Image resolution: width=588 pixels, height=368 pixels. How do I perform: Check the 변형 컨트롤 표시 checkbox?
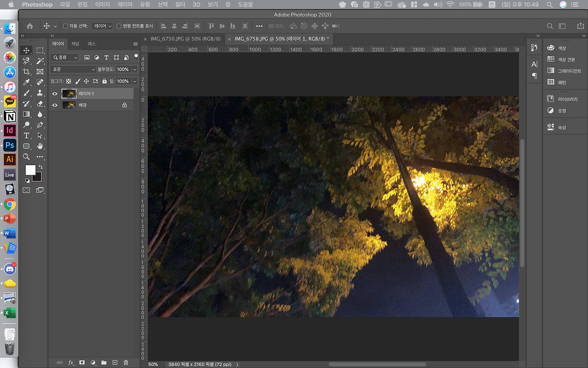coord(119,26)
